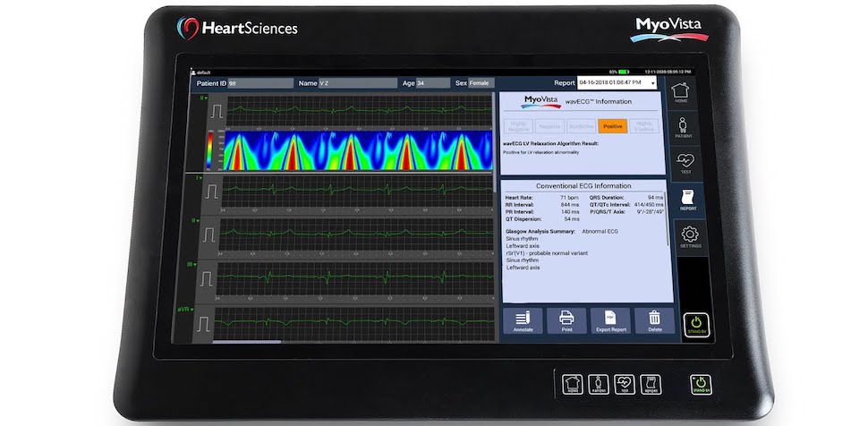Tap the hardware Test button on the bezel

pyautogui.click(x=625, y=384)
